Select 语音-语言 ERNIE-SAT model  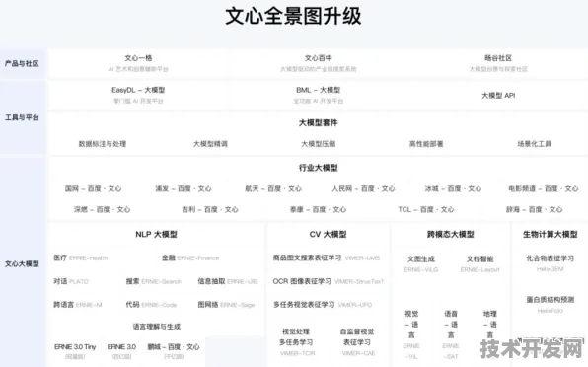[451, 334]
